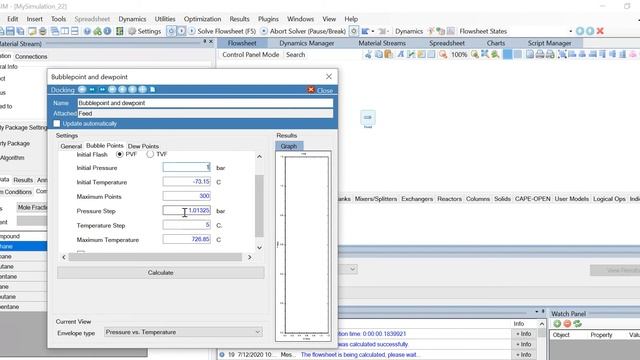The height and width of the screenshot is (360, 640).
Task: Switch to the Dew Points tab
Action: click(143, 146)
